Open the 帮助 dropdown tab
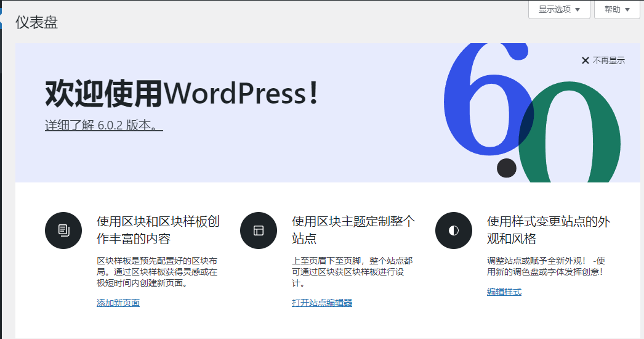 tap(617, 9)
